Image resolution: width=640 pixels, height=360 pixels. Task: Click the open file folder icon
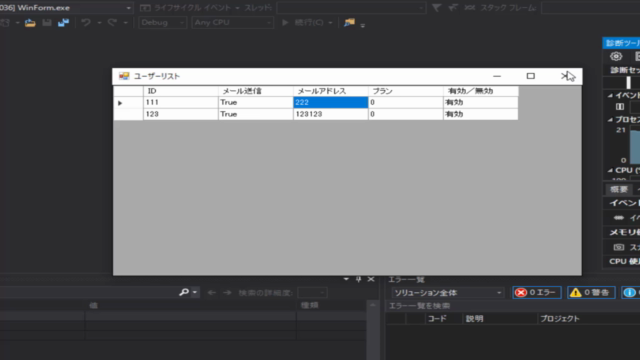point(30,23)
